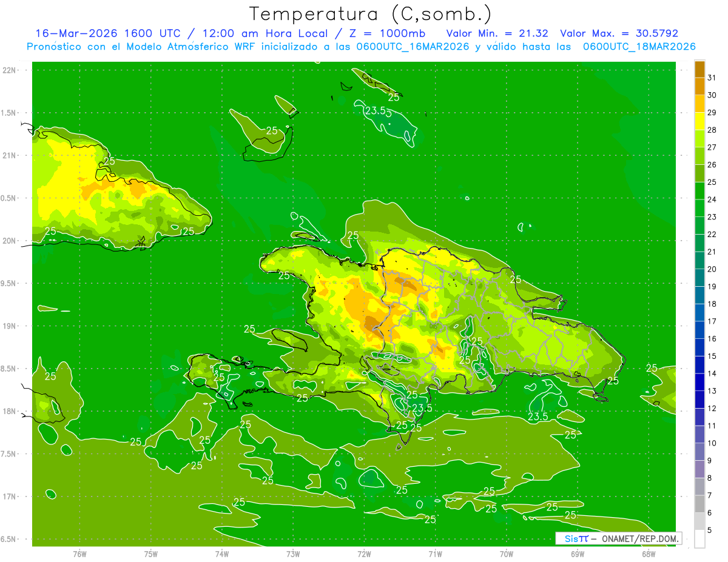Image resolution: width=728 pixels, height=562 pixels.
Task: Click the dark orange legend swatch above 31
Action: (x=699, y=70)
